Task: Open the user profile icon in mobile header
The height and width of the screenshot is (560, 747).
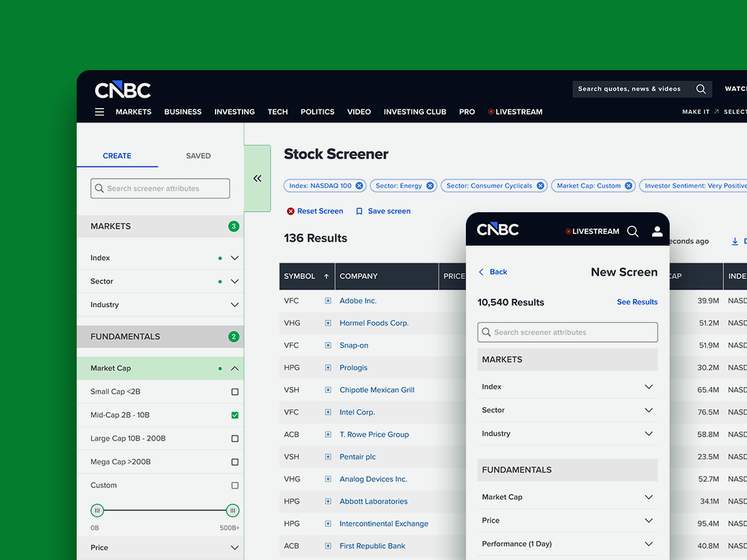Action: (x=657, y=231)
